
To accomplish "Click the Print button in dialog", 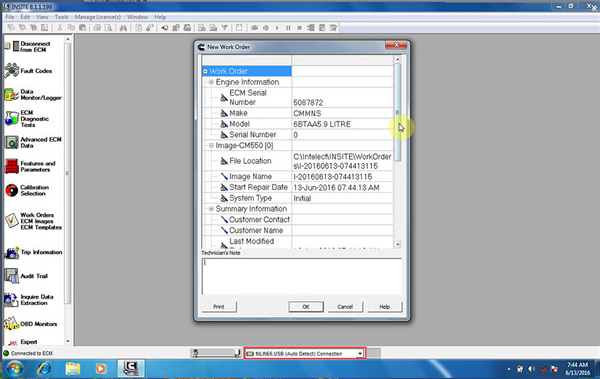I will click(x=219, y=307).
